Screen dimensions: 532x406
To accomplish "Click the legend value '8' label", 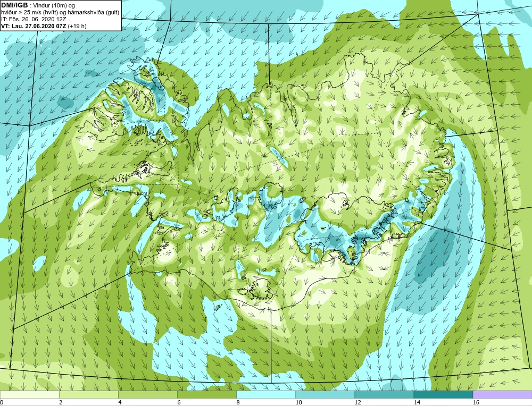I will click(x=238, y=402).
